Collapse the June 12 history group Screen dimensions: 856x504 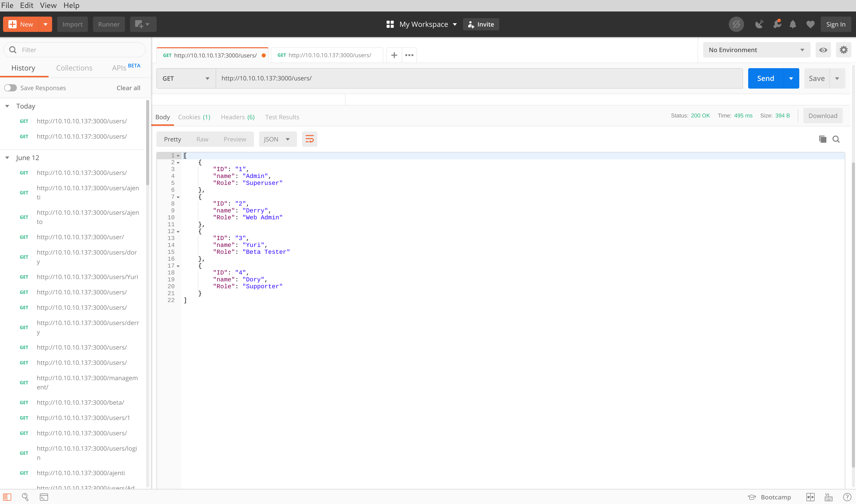[7, 158]
